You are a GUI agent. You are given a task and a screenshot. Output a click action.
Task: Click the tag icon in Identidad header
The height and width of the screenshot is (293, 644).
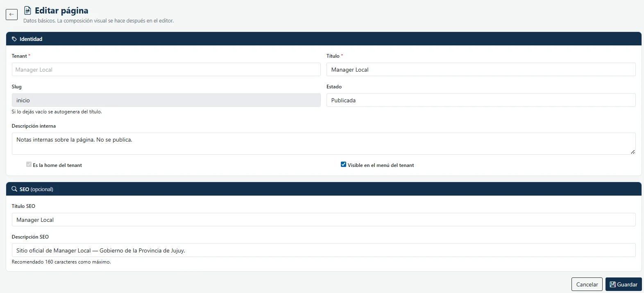click(x=14, y=39)
